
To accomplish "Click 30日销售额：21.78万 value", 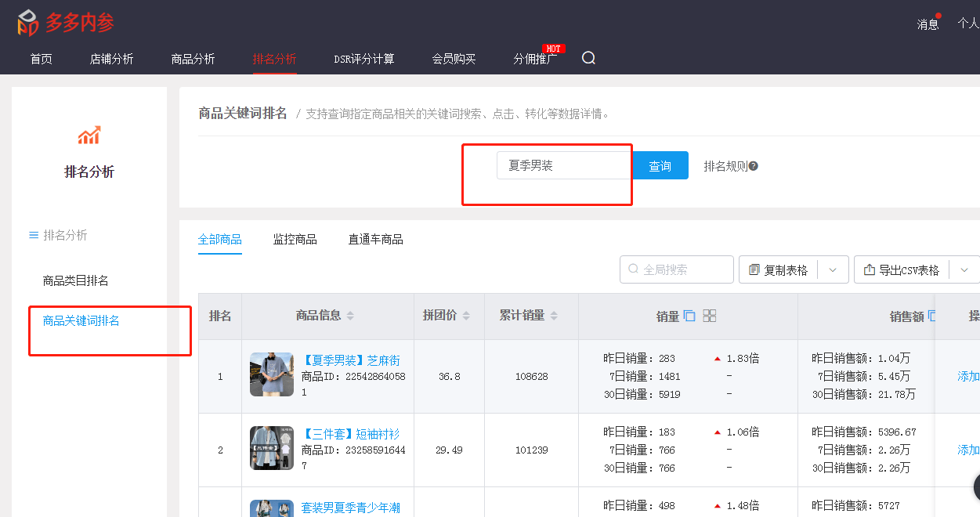I will coord(864,394).
